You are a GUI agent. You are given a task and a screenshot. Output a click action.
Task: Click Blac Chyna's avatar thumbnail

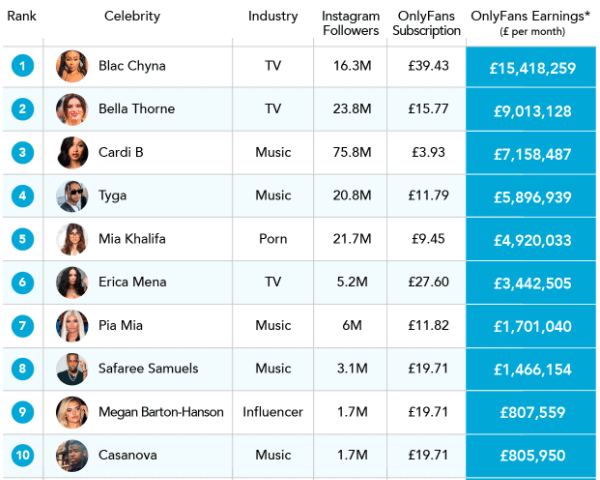72,66
